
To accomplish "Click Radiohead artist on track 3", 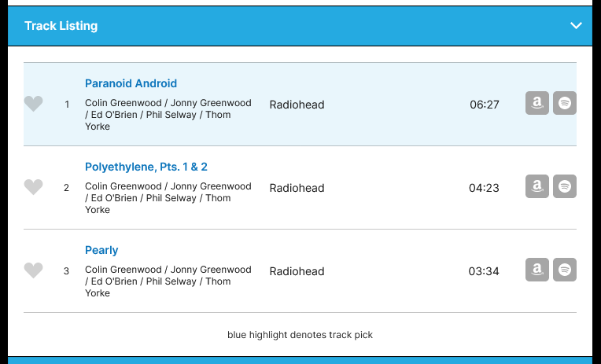I will point(297,271).
